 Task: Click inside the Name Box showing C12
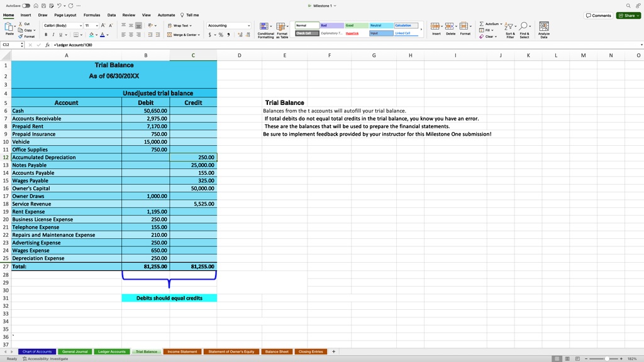9,45
